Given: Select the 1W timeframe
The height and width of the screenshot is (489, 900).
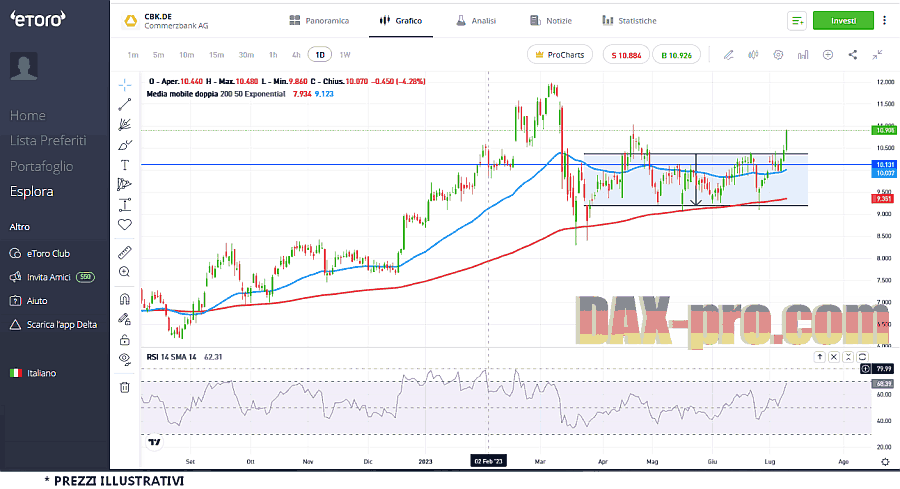Looking at the screenshot, I should [x=344, y=55].
